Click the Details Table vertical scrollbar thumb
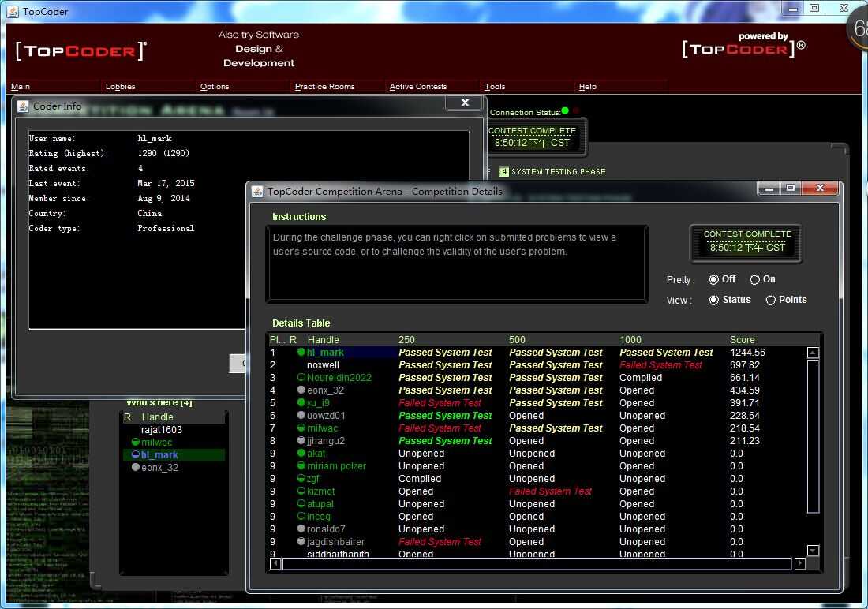This screenshot has height=609, width=868. [813, 436]
